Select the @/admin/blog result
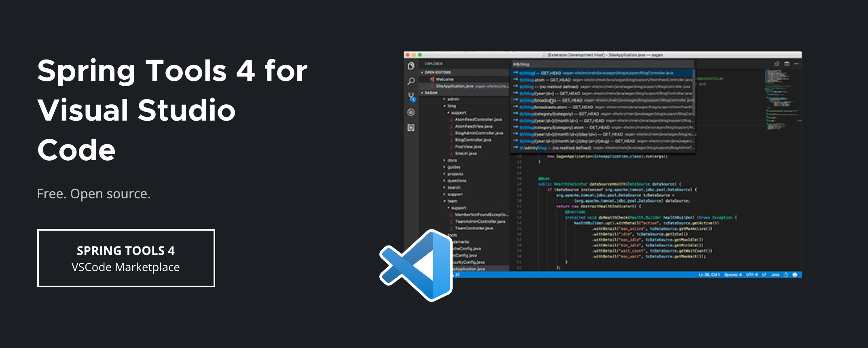 coord(602,148)
